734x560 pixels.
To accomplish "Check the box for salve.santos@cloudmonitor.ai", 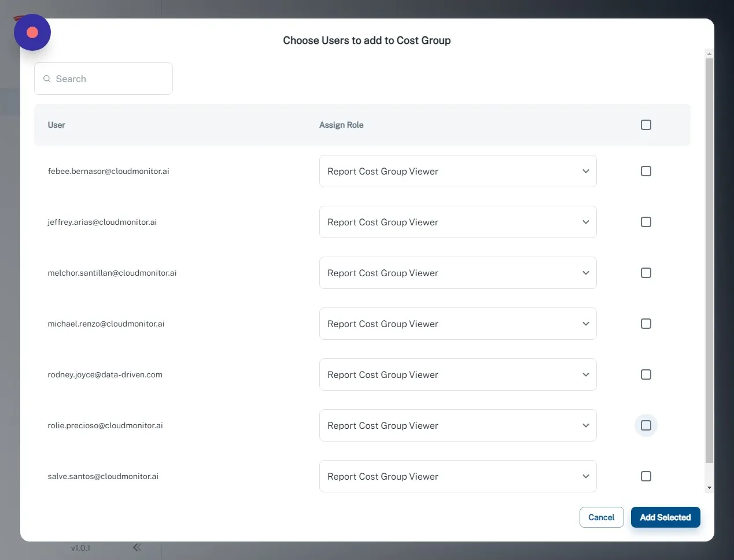I will click(x=646, y=476).
